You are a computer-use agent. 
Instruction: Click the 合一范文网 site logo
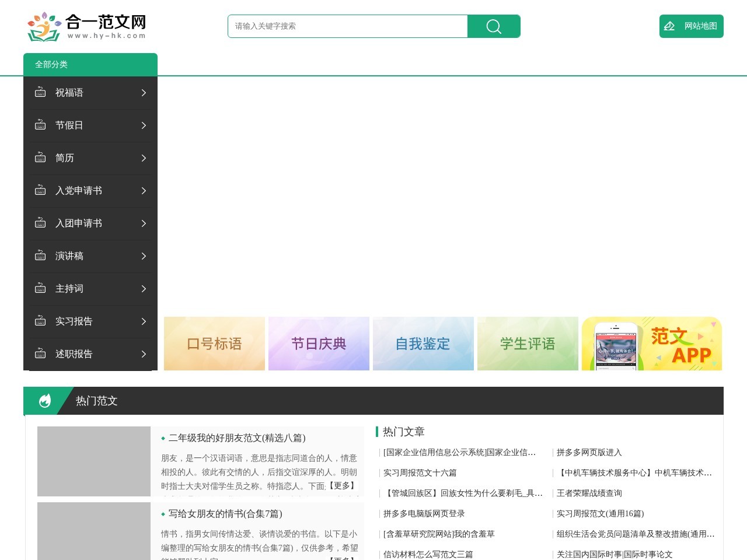click(x=86, y=27)
